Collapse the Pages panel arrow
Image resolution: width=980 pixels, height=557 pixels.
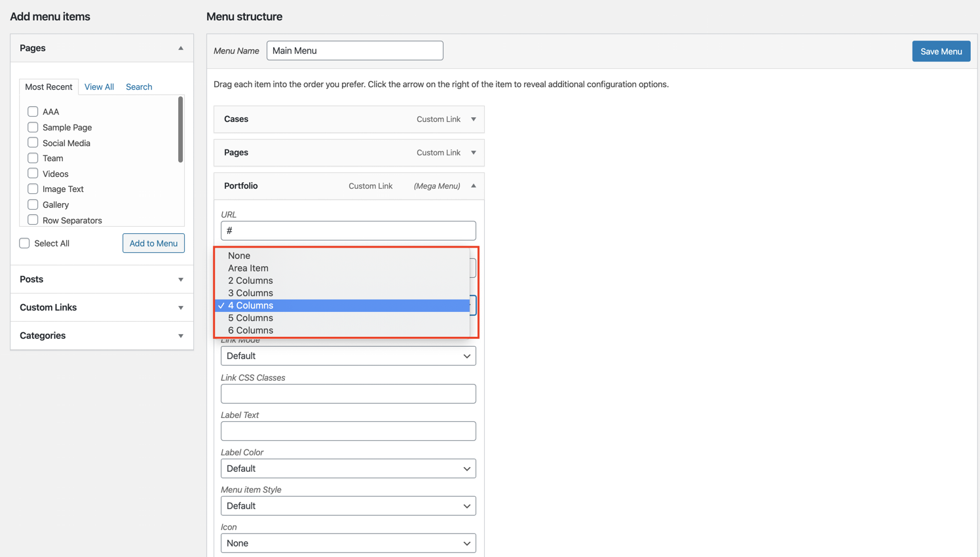tap(181, 48)
